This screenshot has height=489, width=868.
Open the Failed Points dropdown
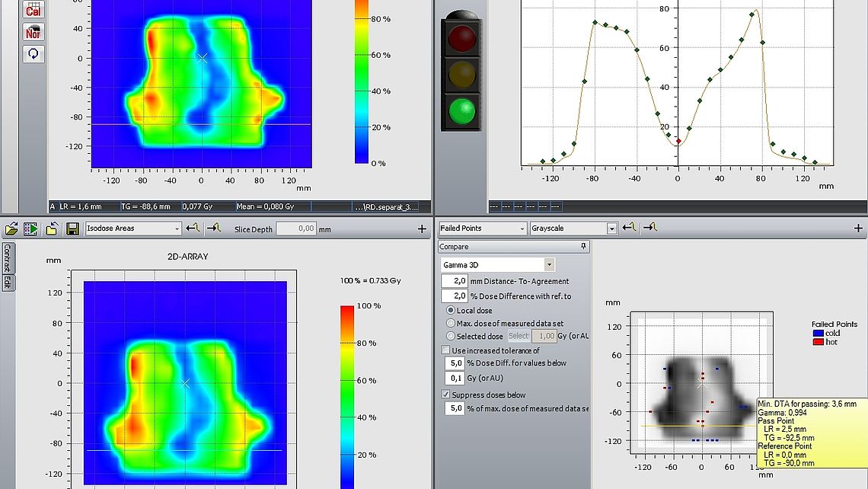[x=522, y=228]
